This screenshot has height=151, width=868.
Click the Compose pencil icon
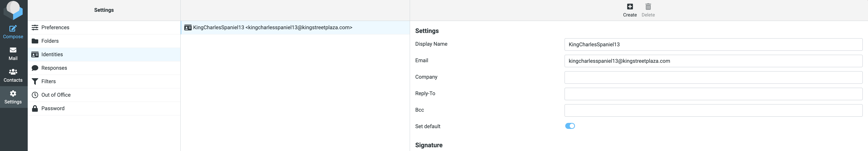point(13,29)
